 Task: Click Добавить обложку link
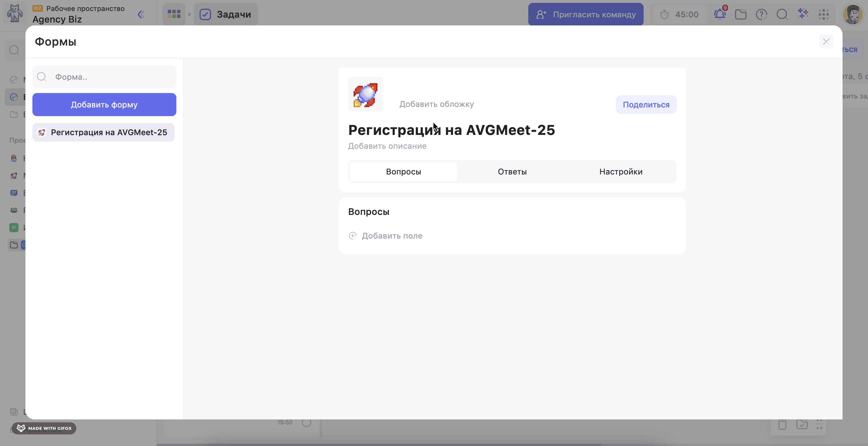click(436, 104)
